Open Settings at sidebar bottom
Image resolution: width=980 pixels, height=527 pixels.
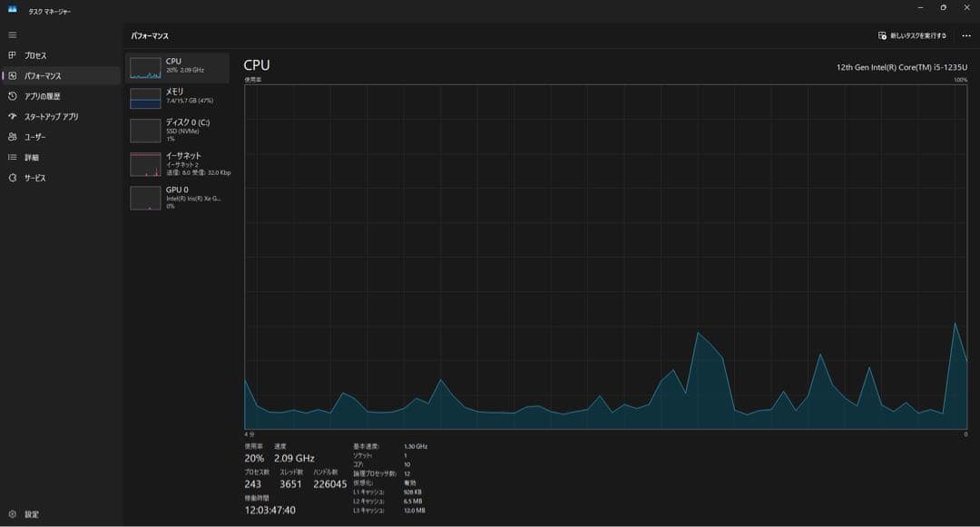coord(13,514)
